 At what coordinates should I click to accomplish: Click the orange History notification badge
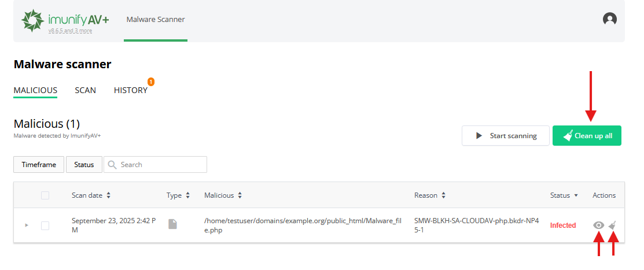pos(151,82)
